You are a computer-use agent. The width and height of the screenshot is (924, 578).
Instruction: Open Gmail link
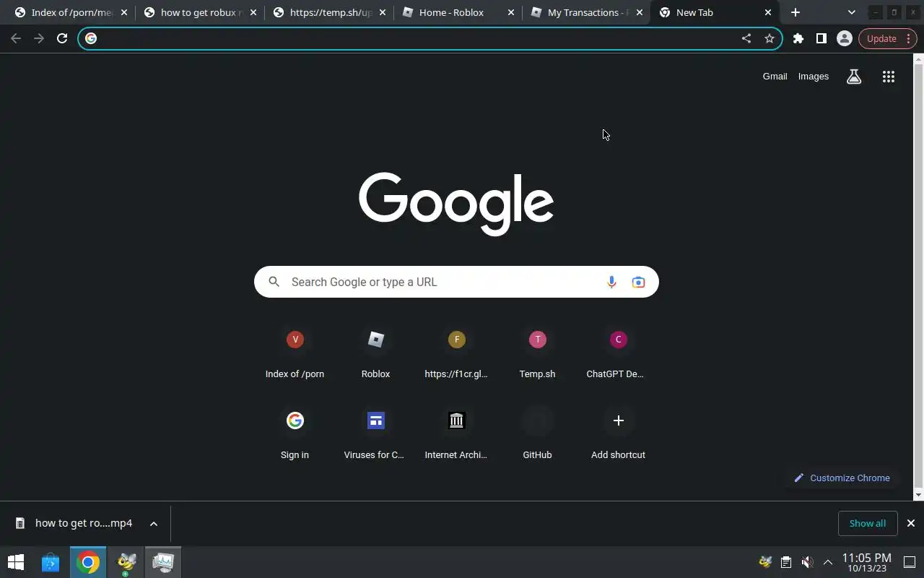click(775, 77)
